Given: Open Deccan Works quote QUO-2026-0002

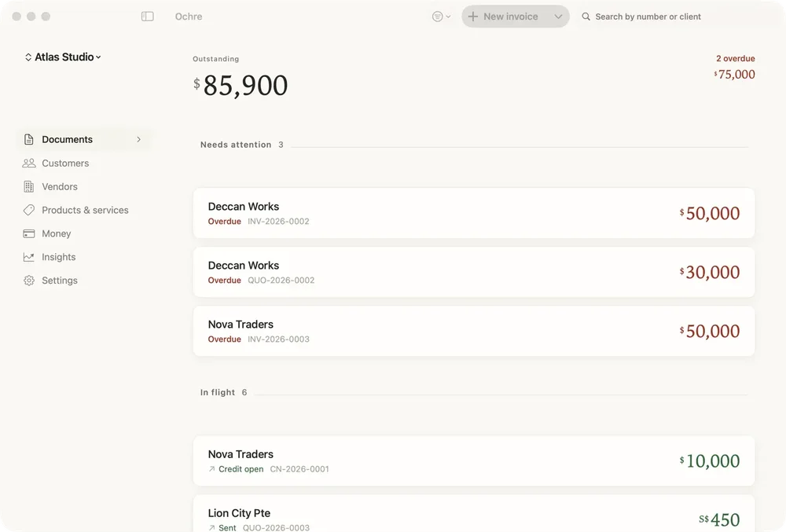Looking at the screenshot, I should click(x=474, y=272).
